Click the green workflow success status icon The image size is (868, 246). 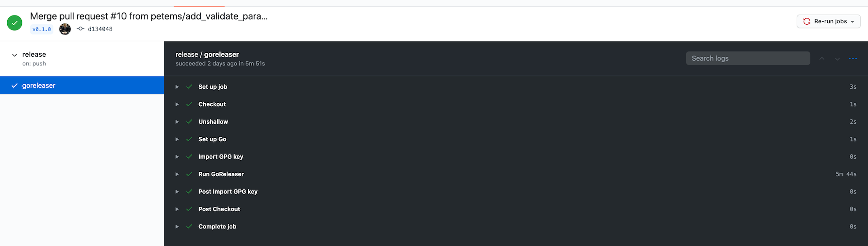coord(15,22)
